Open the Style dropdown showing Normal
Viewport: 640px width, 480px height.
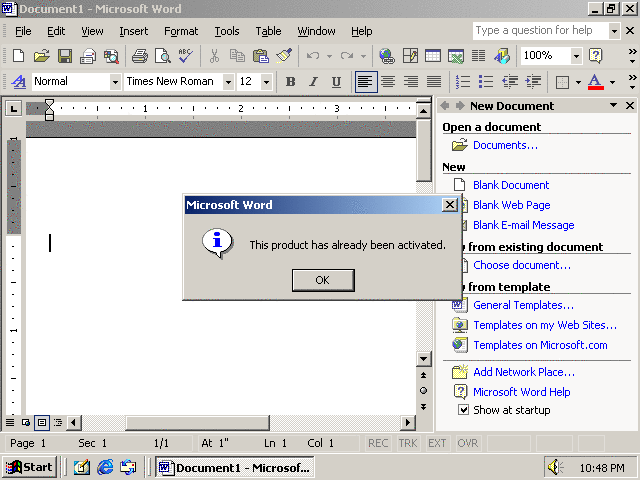coord(115,82)
